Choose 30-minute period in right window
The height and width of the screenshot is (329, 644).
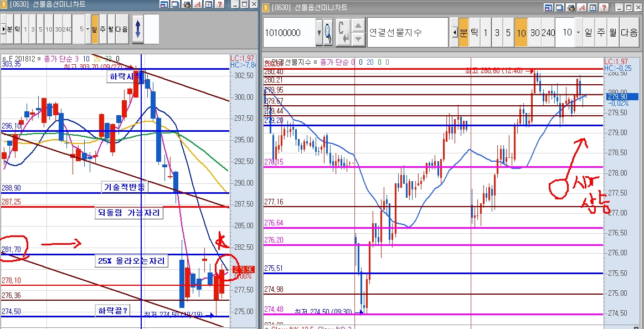[535, 33]
